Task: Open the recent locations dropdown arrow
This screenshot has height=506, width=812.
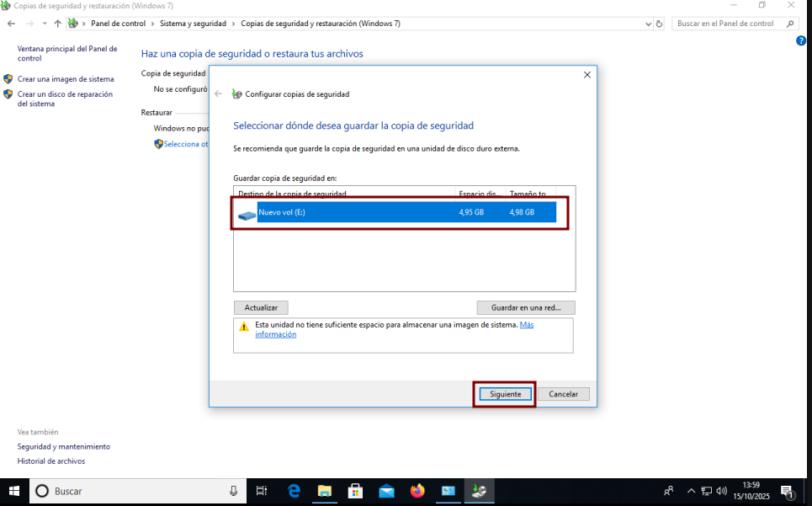Action: 45,24
